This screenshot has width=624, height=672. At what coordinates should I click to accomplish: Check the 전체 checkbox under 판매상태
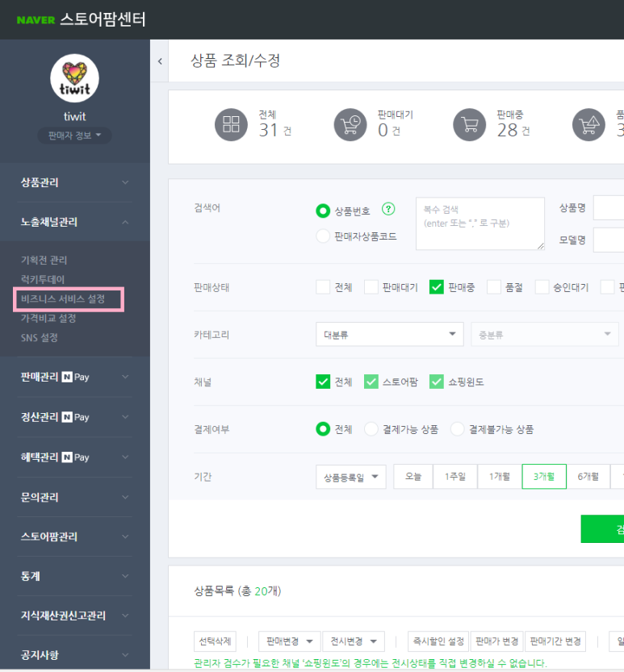point(323,287)
